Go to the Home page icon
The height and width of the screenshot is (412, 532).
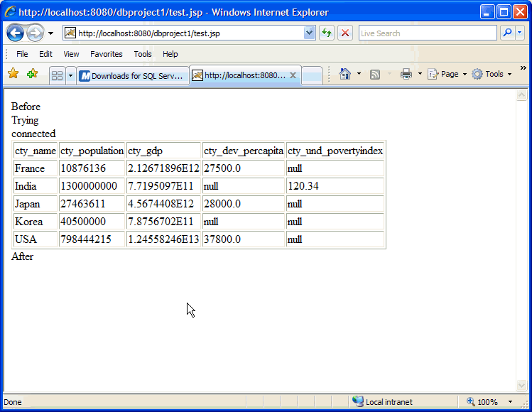click(x=345, y=74)
